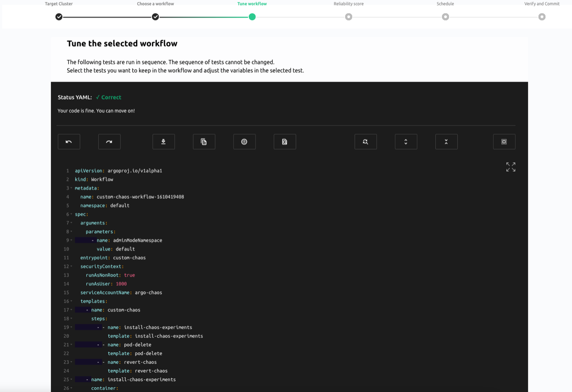Click the 'namespace: default' line
572x392 pixels.
[x=105, y=206]
